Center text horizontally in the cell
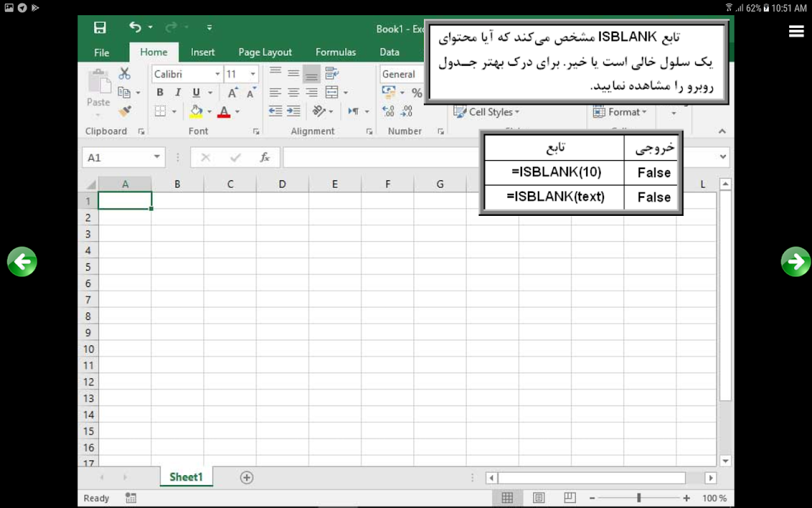This screenshot has width=812, height=508. (293, 93)
